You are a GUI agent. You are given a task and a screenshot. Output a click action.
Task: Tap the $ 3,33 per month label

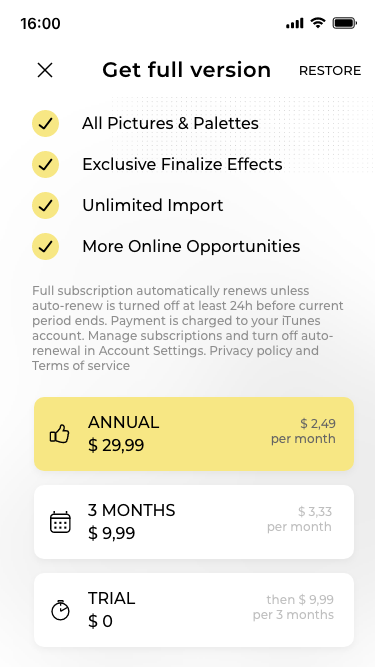[299, 519]
